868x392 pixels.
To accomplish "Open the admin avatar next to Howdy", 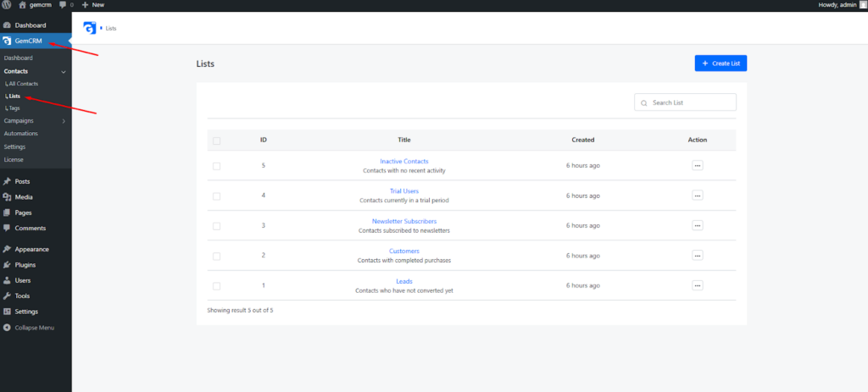I will pyautogui.click(x=862, y=4).
